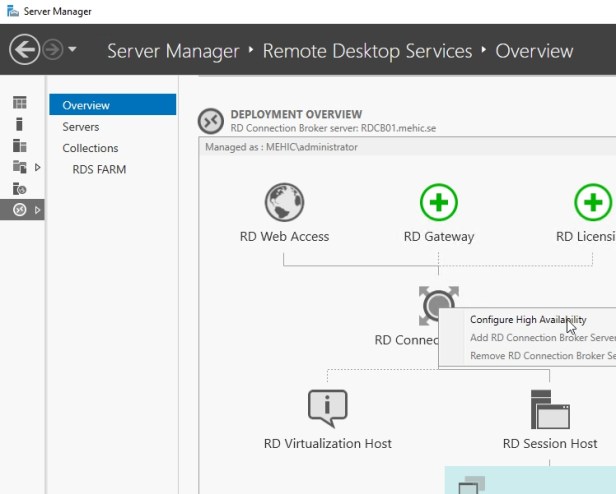Expand File and Storage Services arrow

point(38,167)
